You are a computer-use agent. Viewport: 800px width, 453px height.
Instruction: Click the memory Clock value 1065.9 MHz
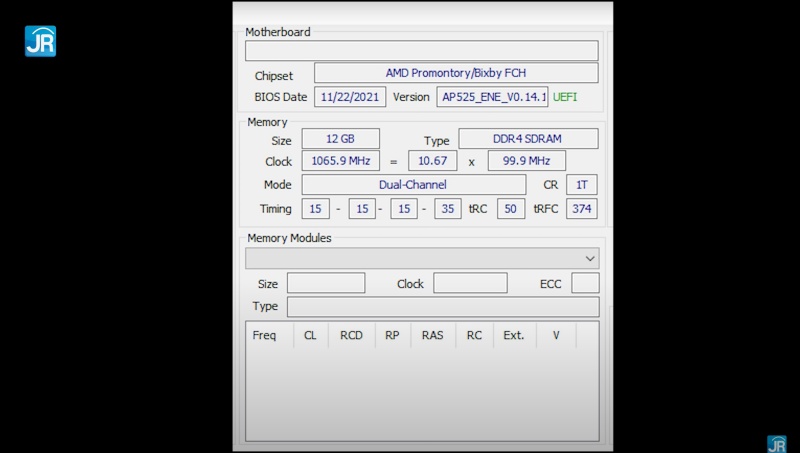340,161
